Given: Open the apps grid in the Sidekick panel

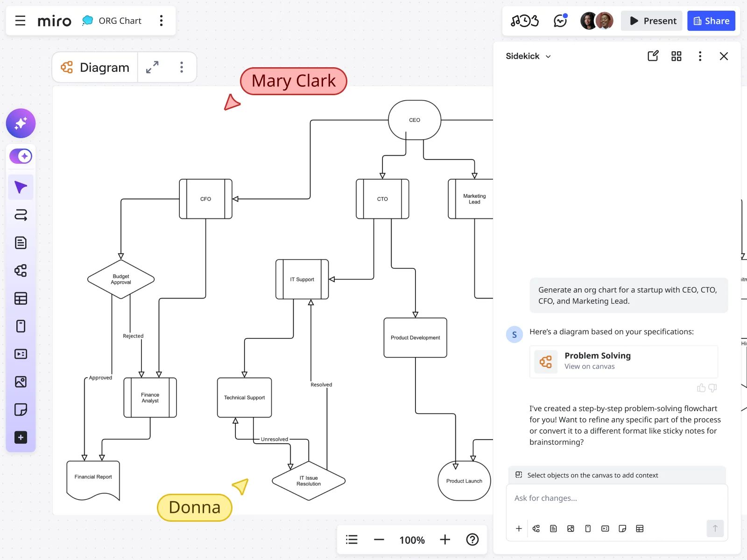Looking at the screenshot, I should tap(676, 56).
